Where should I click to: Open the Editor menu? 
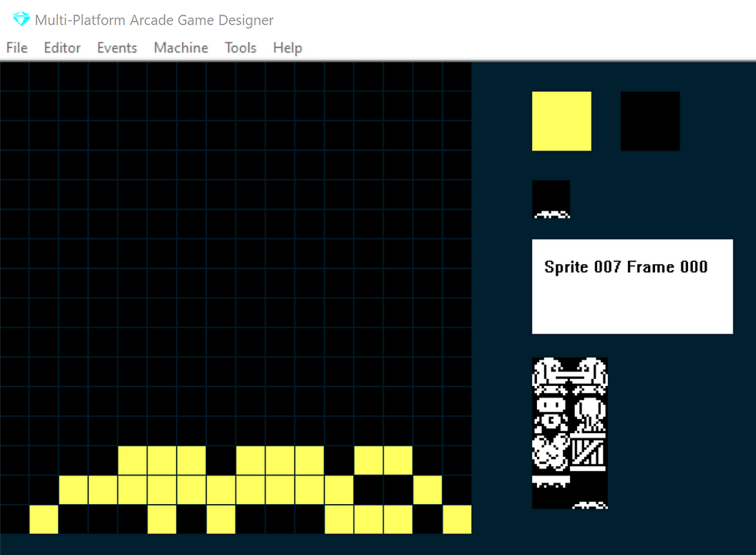[x=62, y=48]
